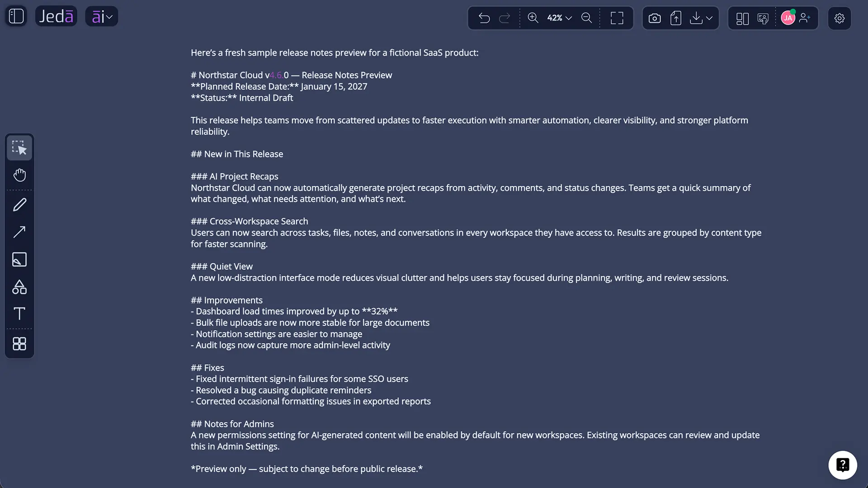Open settings gear in top bar
The image size is (868, 488).
[840, 18]
